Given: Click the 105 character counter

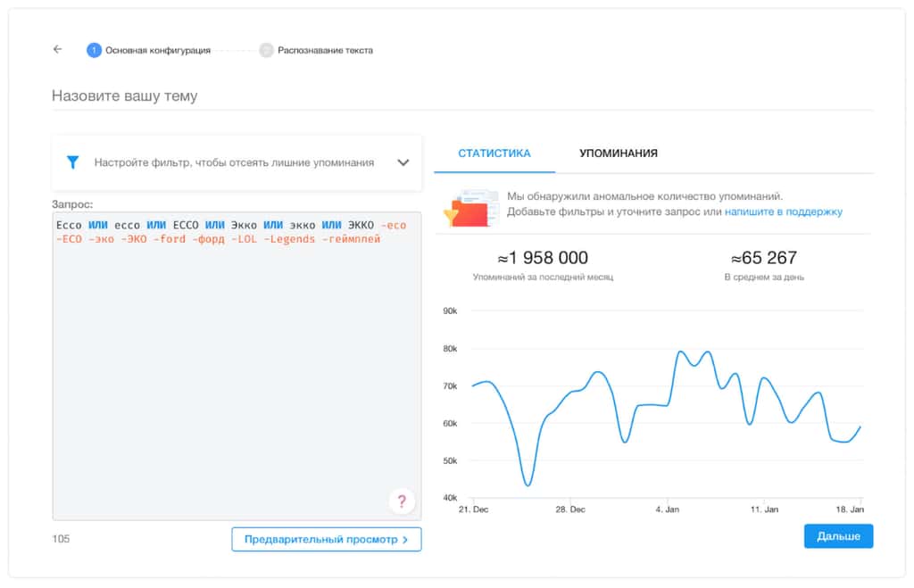Looking at the screenshot, I should click(x=61, y=539).
